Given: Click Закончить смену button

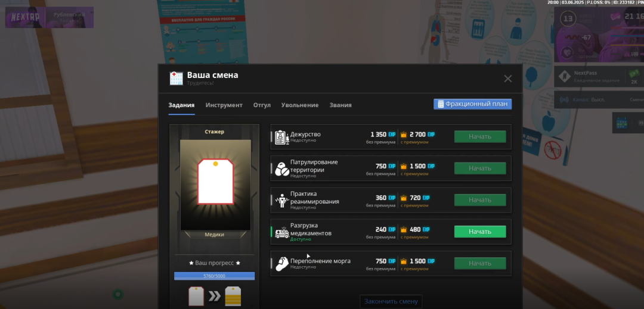Looking at the screenshot, I should pyautogui.click(x=391, y=302).
